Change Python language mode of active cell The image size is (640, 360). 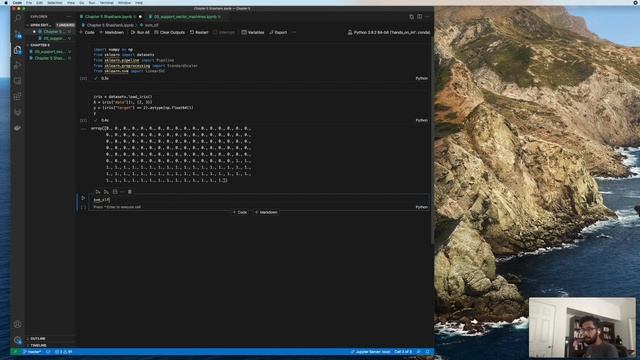[x=421, y=207]
